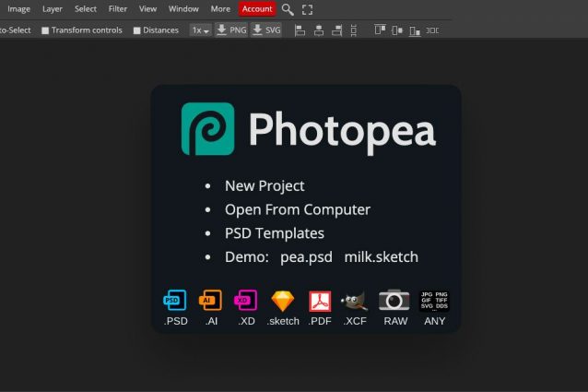Screen dimensions: 588x392
Task: Toggle fullscreen mode icon
Action: pos(308,9)
